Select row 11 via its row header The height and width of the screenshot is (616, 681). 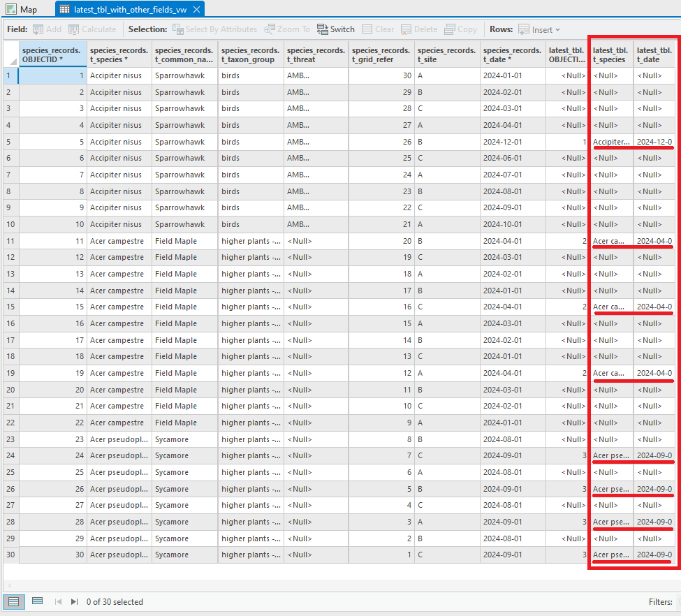[11, 241]
